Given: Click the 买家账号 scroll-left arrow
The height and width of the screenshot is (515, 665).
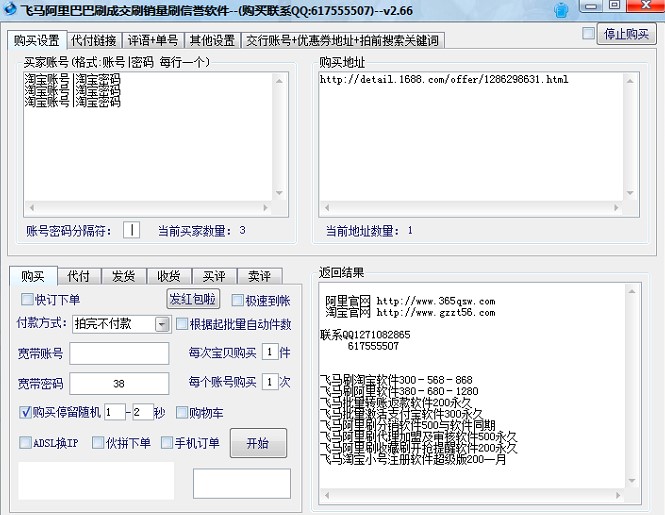Looking at the screenshot, I should point(32,207).
